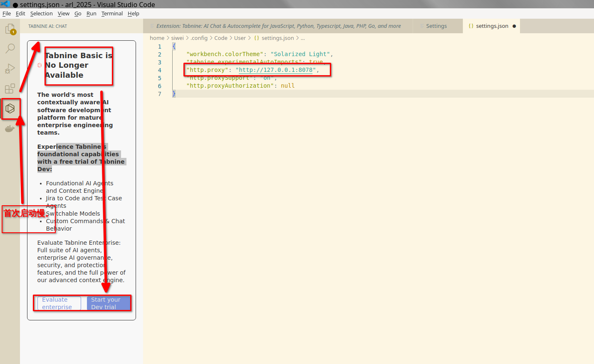Expand the 'User' breadcrumb folder
The image size is (594, 364).
[240, 38]
